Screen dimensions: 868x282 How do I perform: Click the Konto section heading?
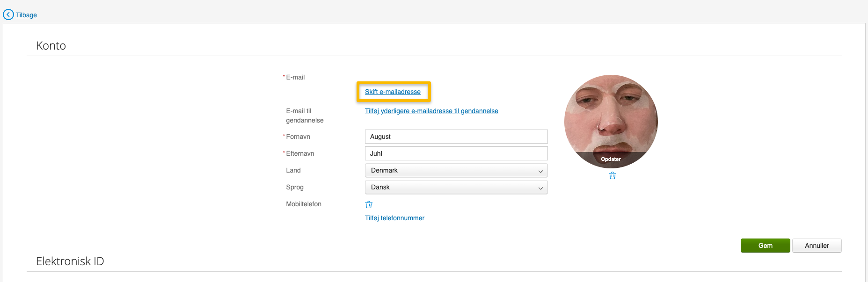[51, 45]
